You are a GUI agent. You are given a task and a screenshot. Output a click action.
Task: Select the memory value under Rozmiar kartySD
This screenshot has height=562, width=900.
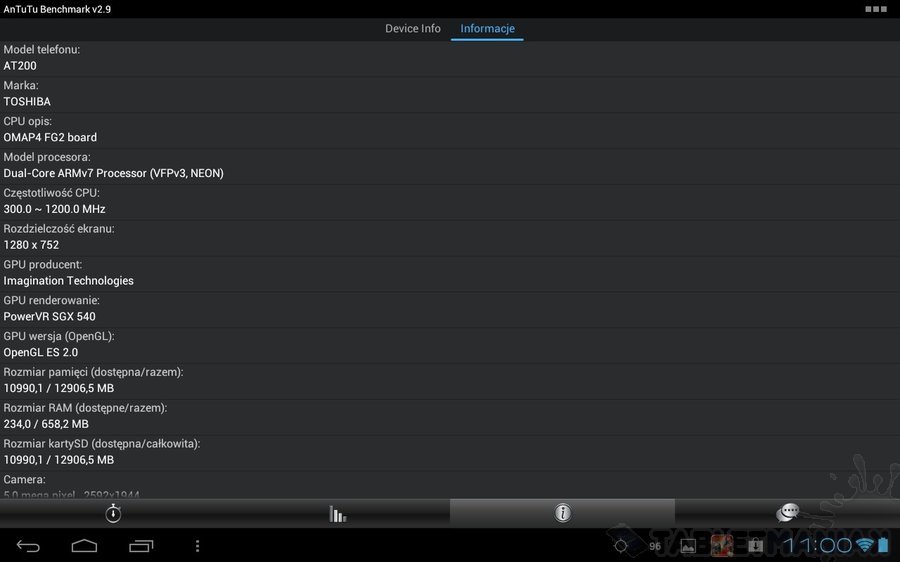pos(59,460)
